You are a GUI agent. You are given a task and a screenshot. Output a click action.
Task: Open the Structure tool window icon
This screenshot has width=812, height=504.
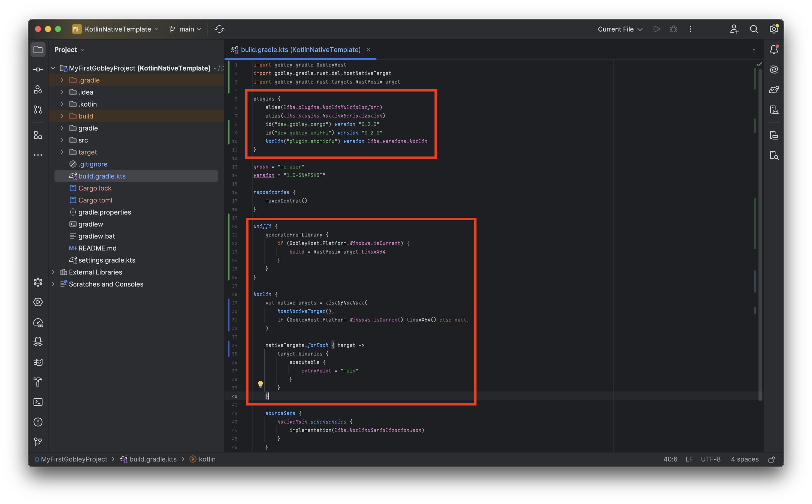pos(38,135)
